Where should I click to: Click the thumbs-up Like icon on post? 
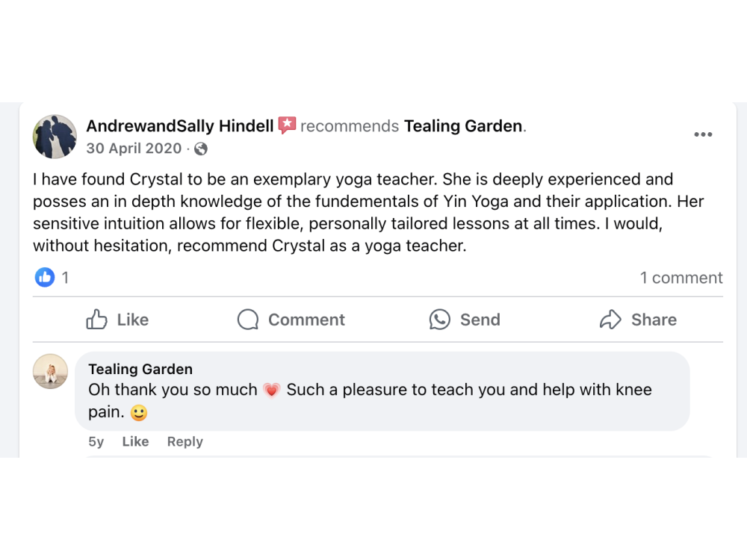pos(97,320)
